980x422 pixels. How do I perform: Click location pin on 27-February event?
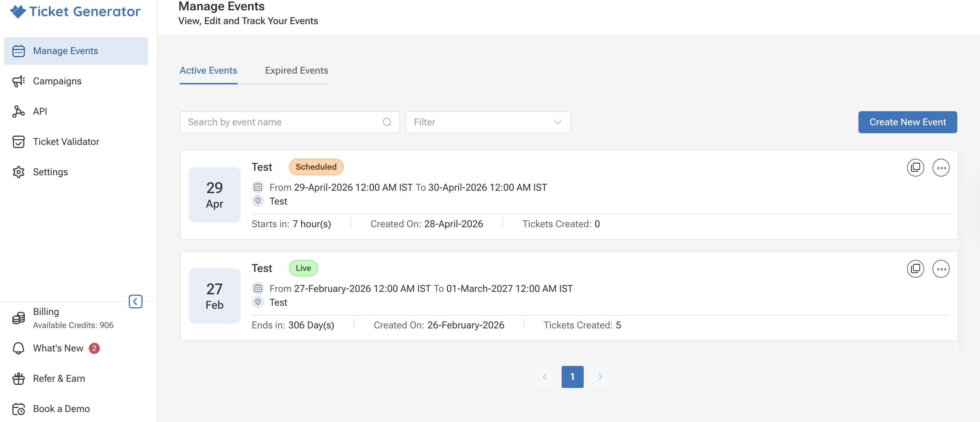coord(258,302)
